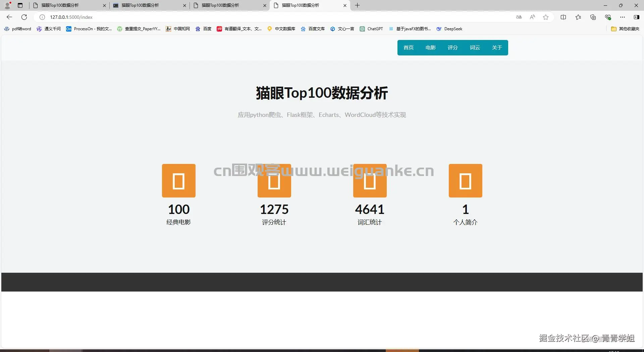The width and height of the screenshot is (644, 352).
Task: Close the third 猫眼Top100数据分析 tab
Action: tap(265, 5)
